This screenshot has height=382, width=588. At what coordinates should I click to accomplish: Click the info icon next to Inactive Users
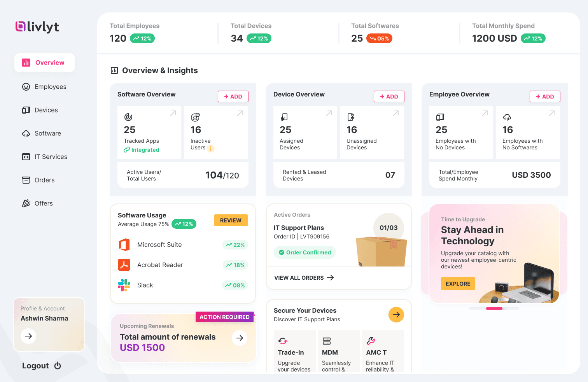coord(211,148)
